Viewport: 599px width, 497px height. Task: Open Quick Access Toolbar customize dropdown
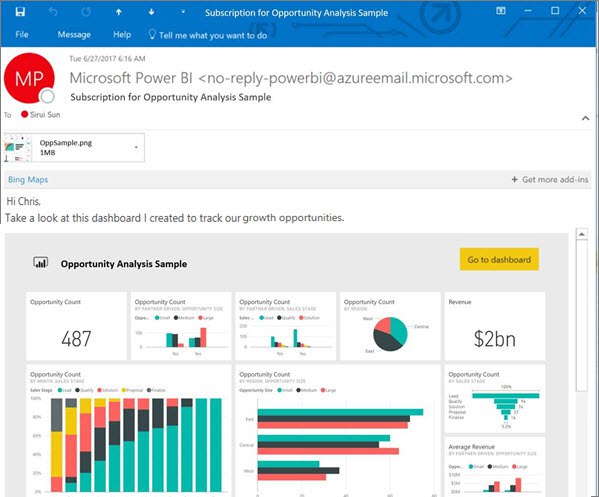(x=183, y=12)
